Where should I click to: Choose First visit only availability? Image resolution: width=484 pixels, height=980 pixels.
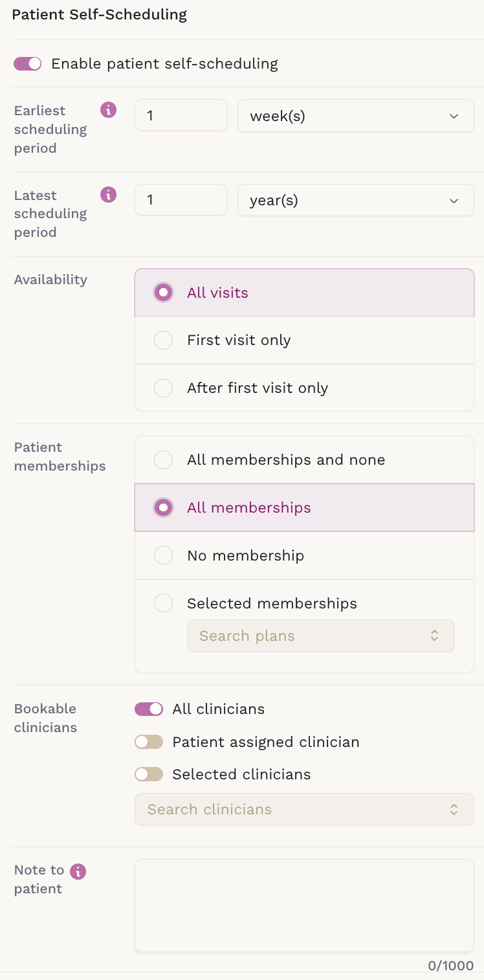pos(164,340)
